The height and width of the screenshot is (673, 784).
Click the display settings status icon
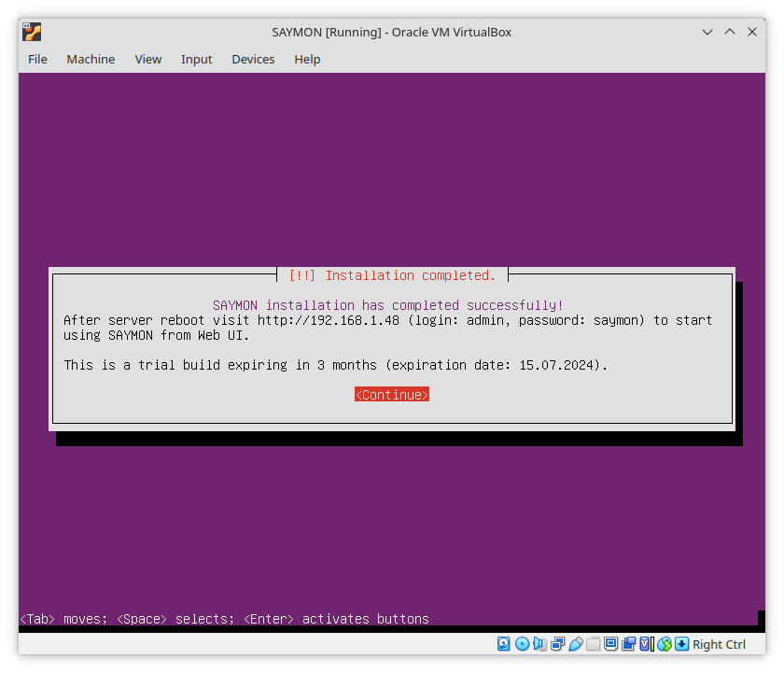(610, 644)
